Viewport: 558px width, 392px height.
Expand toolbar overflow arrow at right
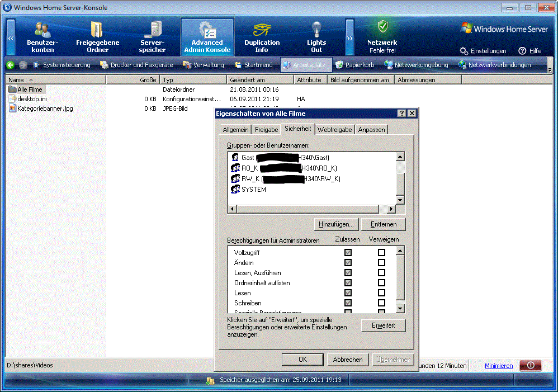pos(550,70)
